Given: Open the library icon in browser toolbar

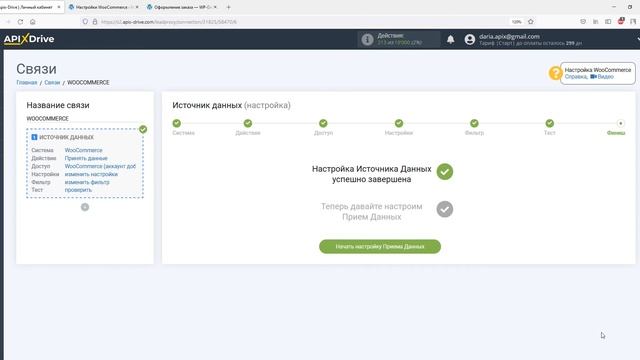Looking at the screenshot, I should pyautogui.click(x=596, y=22).
